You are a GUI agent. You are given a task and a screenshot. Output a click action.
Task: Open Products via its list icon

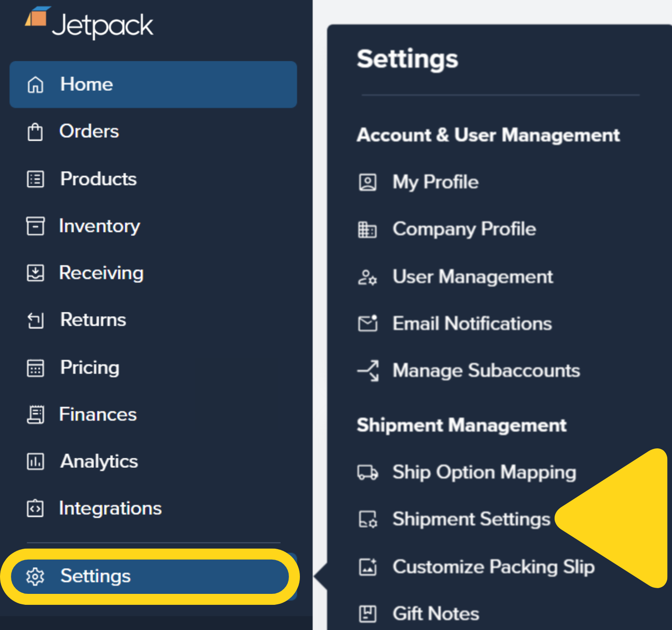(35, 179)
